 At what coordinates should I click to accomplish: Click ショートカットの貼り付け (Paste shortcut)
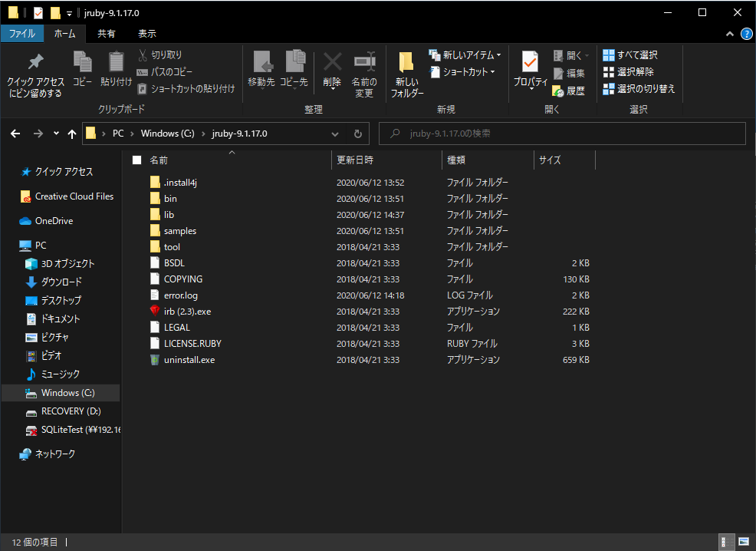tap(186, 89)
